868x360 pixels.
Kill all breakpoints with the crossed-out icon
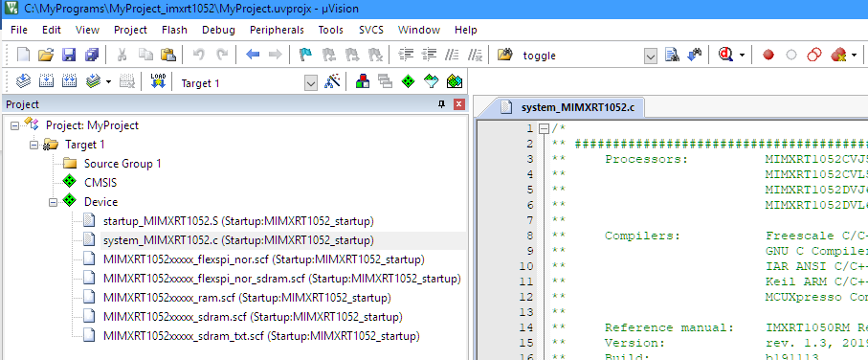tap(838, 55)
